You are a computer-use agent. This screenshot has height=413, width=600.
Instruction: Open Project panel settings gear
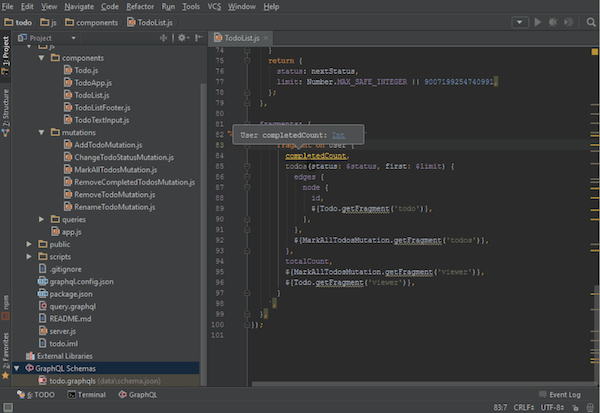coord(183,38)
